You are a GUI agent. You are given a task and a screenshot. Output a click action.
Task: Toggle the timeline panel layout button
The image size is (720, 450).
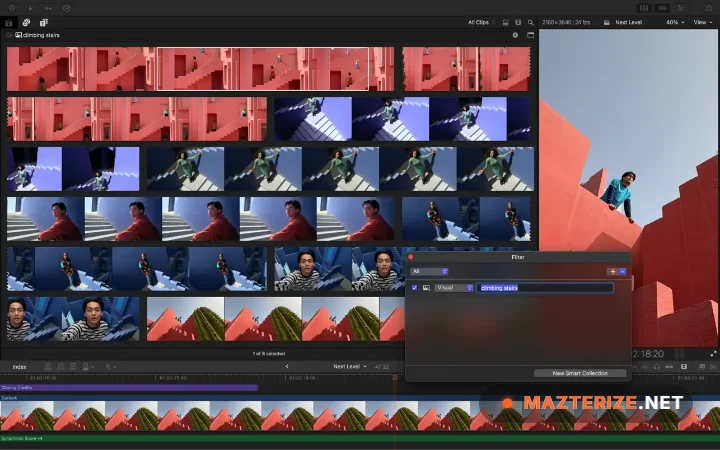pos(662,8)
